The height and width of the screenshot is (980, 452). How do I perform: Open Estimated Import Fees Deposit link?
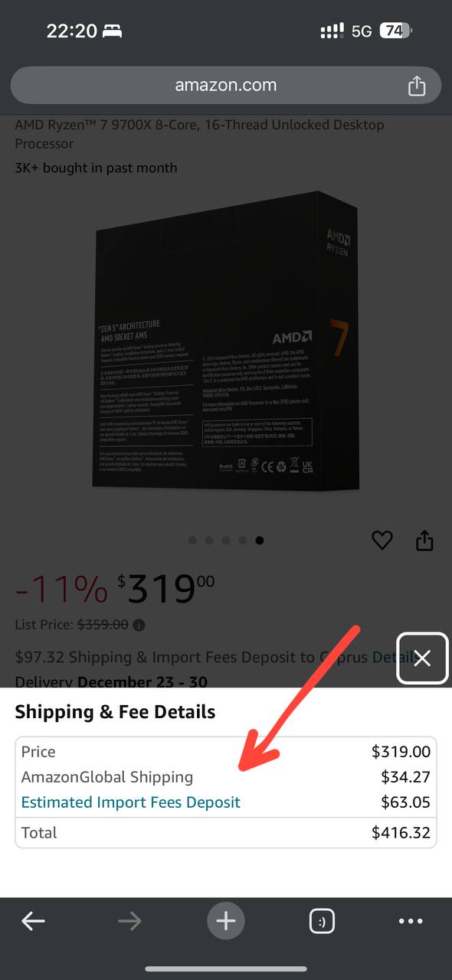tap(131, 802)
